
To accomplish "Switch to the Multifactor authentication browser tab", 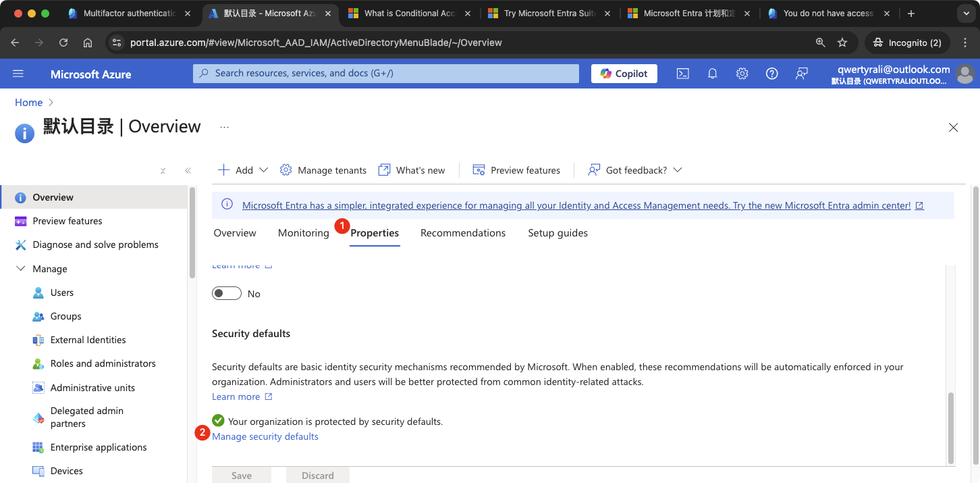I will pos(130,14).
